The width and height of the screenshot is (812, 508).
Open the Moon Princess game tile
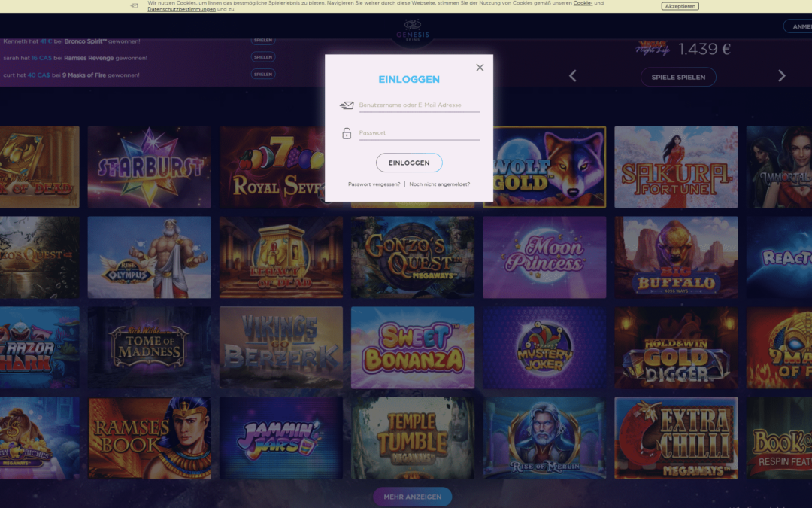click(544, 257)
